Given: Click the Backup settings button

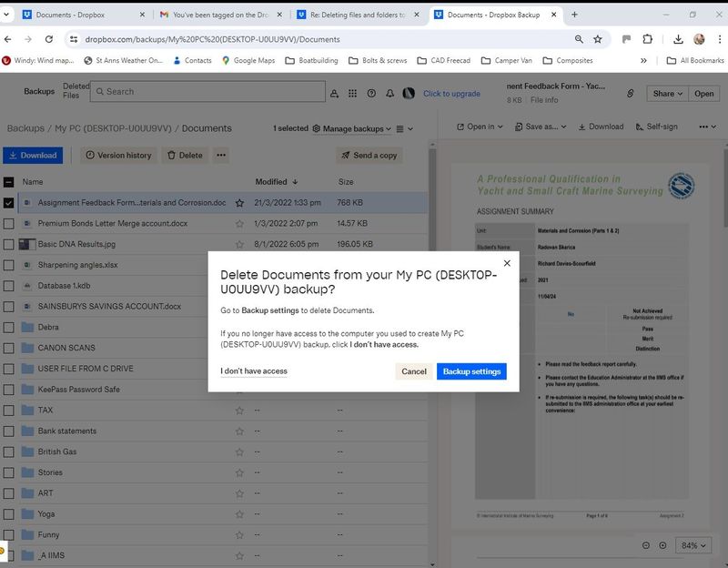Looking at the screenshot, I should 471,371.
